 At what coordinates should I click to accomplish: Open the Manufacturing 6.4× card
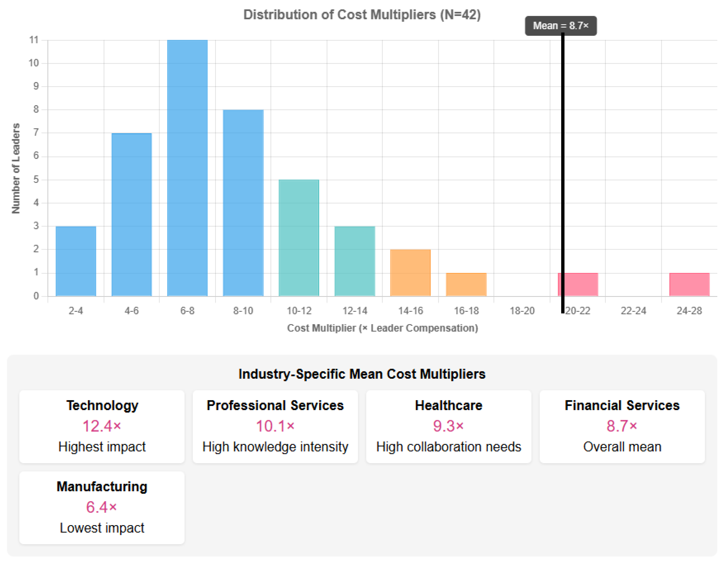point(102,507)
